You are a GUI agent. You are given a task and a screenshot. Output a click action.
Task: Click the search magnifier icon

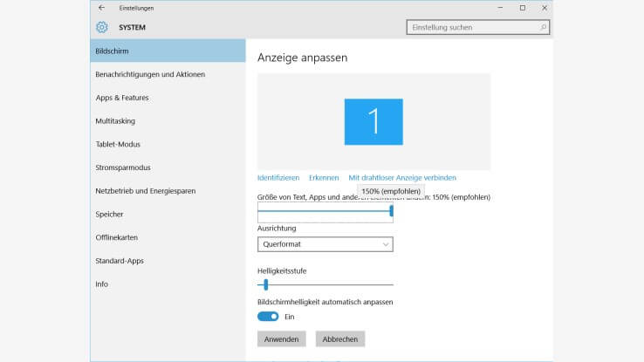point(543,27)
